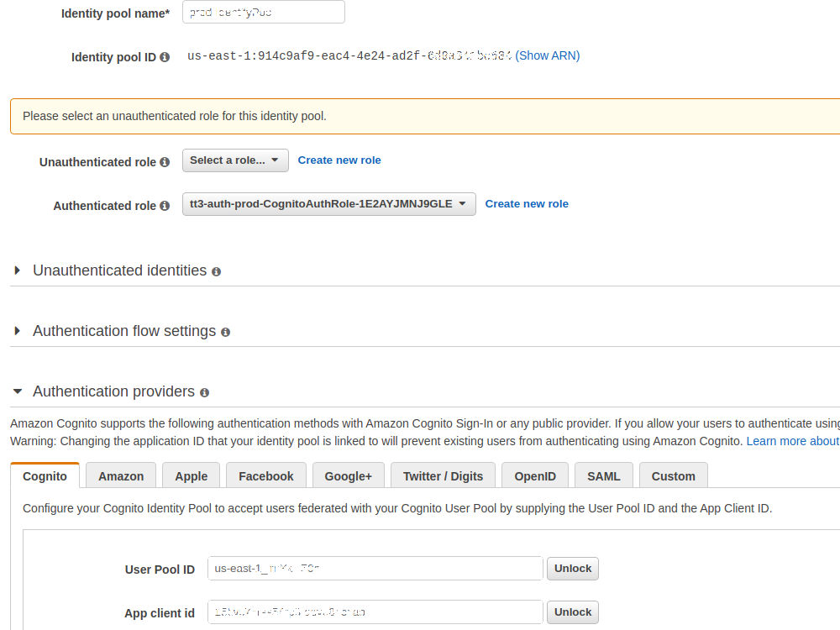Switch to the Google+ provider tab
This screenshot has width=840, height=630.
click(349, 475)
